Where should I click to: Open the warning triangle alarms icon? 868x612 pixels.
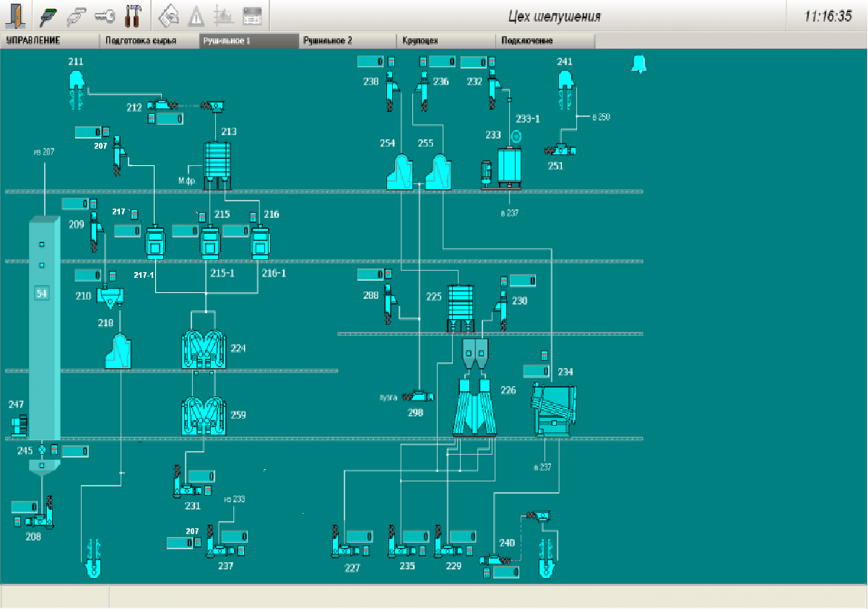click(195, 15)
